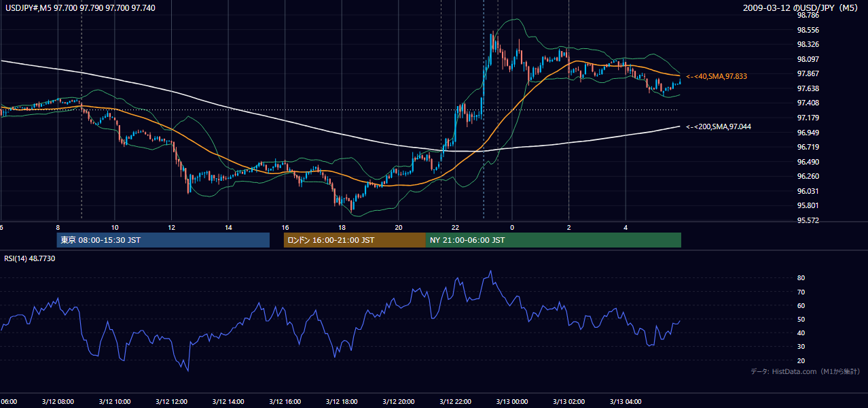Click the RSI(14) 48.7730 indicator label
The height and width of the screenshot is (408, 868).
(30, 258)
